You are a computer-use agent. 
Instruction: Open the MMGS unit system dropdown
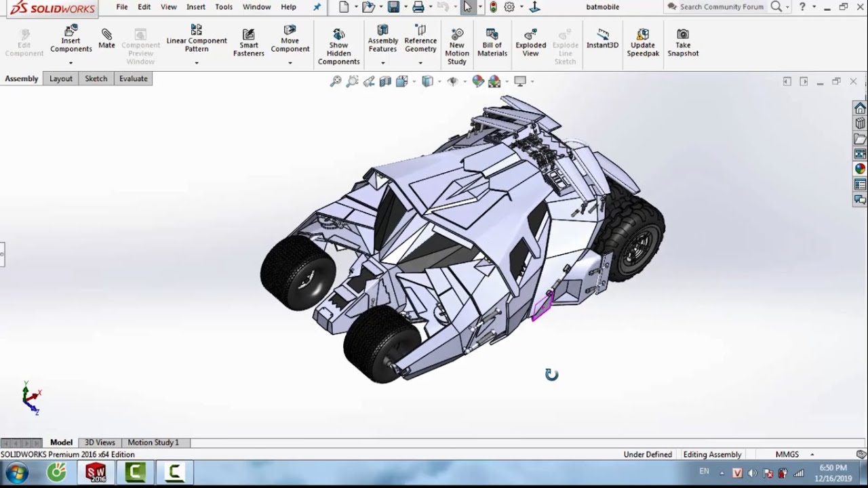pyautogui.click(x=795, y=455)
